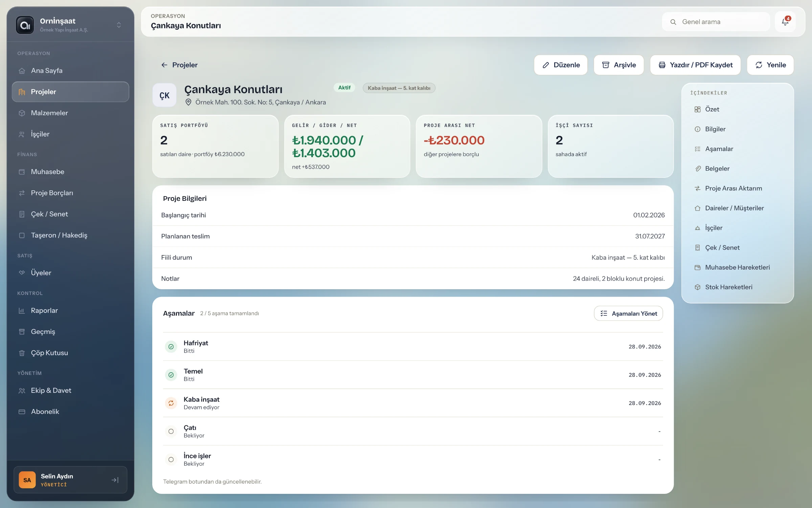Open Ana Sayfa in the sidebar
Viewport: 812px width, 508px height.
pyautogui.click(x=70, y=71)
